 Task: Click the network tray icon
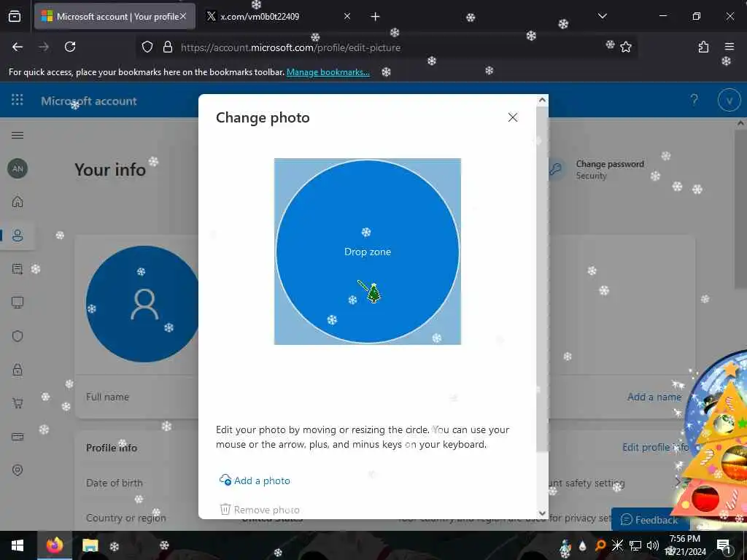635,545
